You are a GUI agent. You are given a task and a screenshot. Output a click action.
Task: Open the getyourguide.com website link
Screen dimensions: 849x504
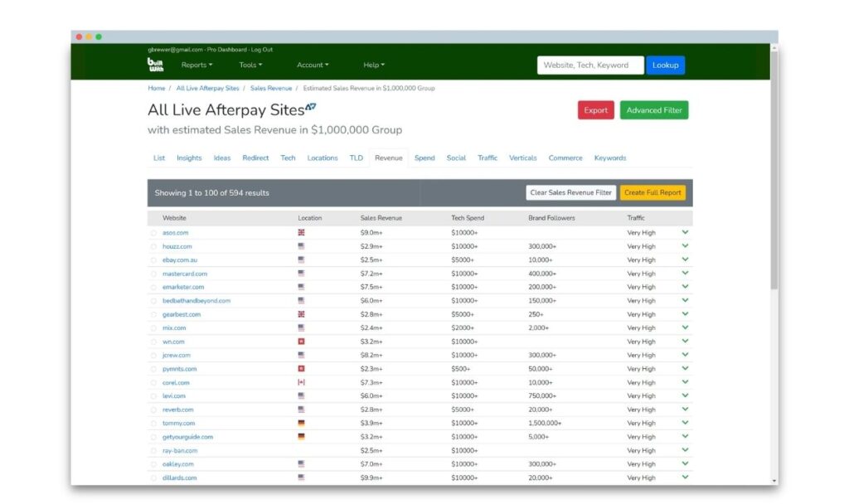pos(187,437)
